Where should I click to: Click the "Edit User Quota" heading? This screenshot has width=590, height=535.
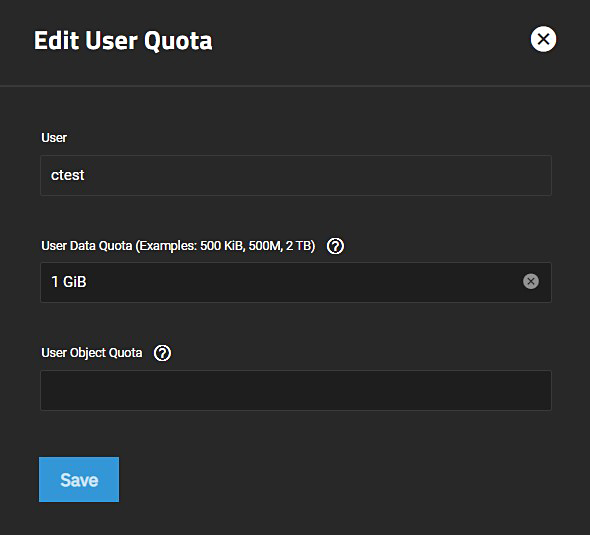click(x=123, y=40)
